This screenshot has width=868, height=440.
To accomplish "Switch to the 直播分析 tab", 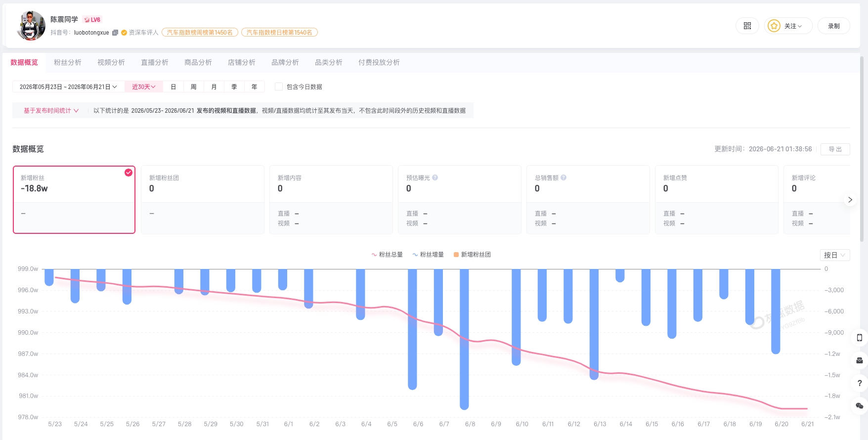I will [x=155, y=62].
